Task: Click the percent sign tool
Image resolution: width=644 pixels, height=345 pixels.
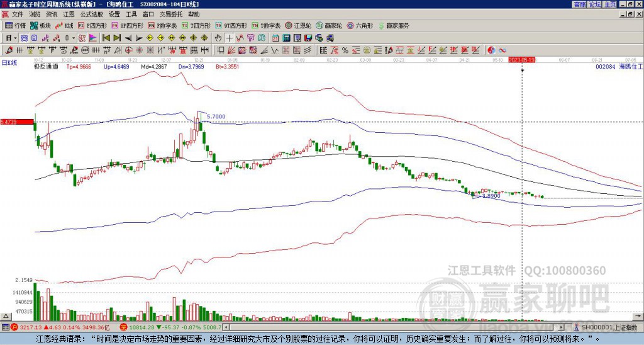Action: (345, 50)
